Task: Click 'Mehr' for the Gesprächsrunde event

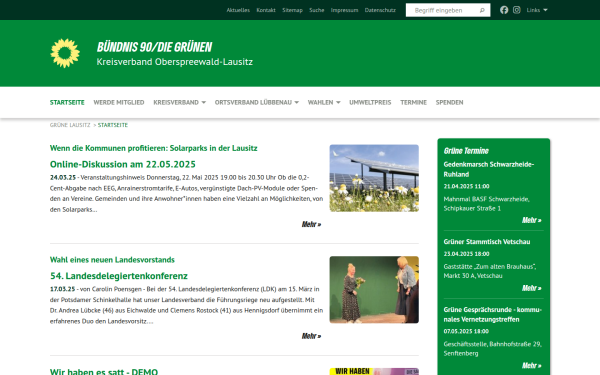Action: [x=532, y=365]
